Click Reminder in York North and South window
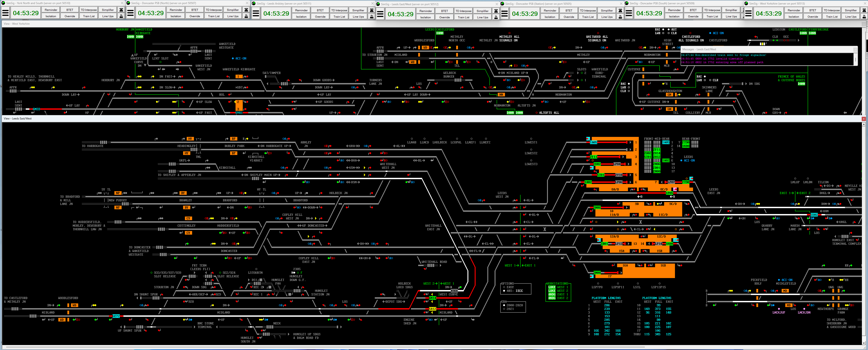This screenshot has height=350, width=868. (51, 10)
